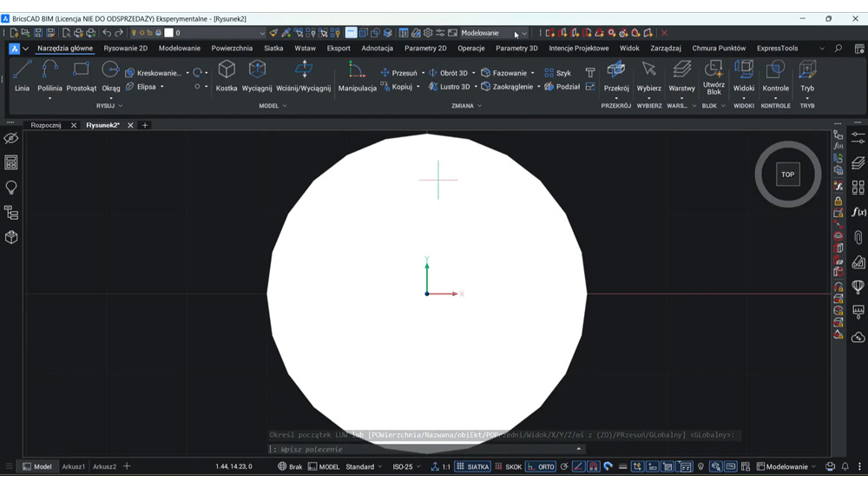
Task: Toggle SIATKA grid in status bar
Action: coord(473,466)
